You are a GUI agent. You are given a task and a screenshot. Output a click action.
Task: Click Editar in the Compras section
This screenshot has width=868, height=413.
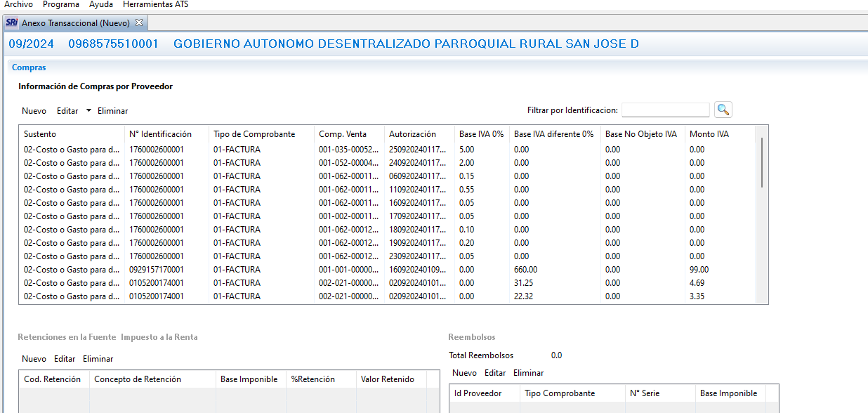tap(67, 111)
